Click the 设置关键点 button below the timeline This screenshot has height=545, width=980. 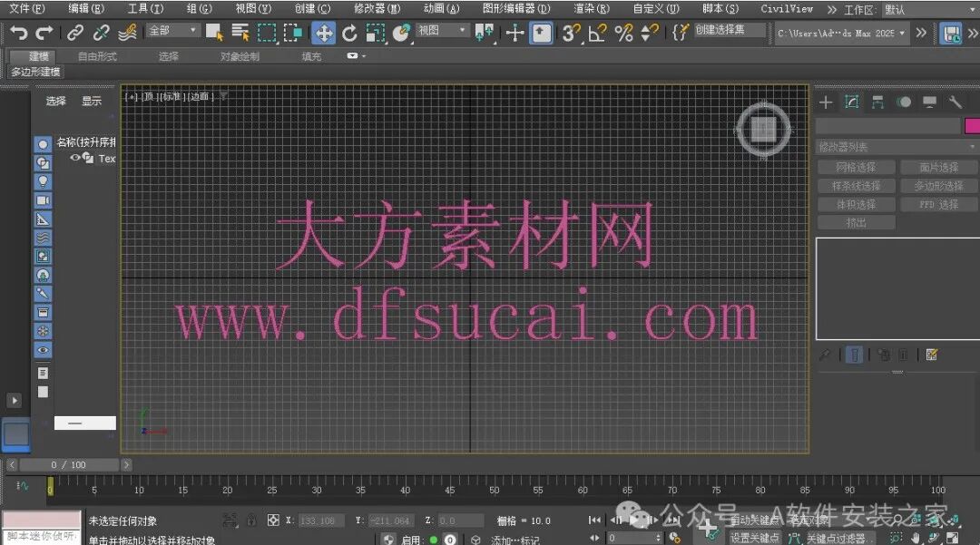(x=755, y=538)
